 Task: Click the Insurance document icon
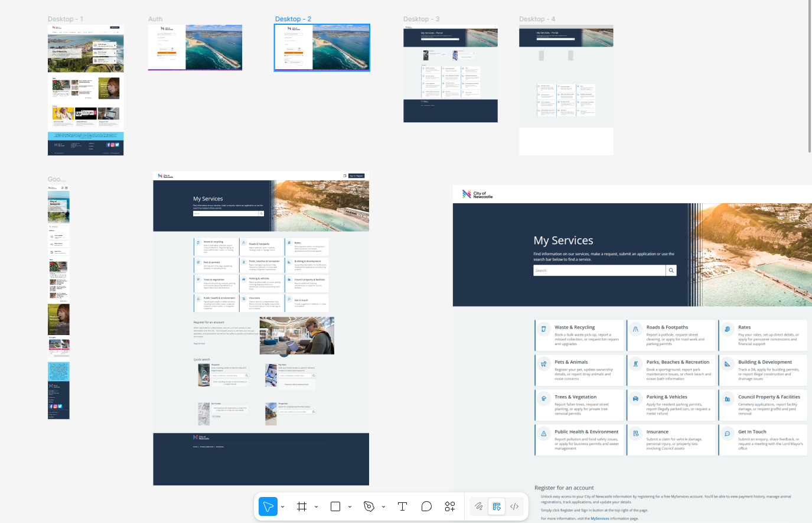click(x=635, y=433)
